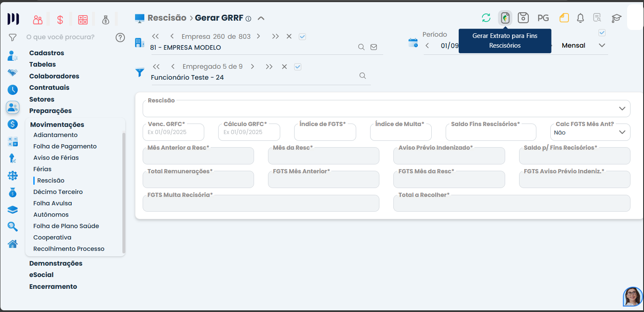Click the info icon next to Gerar GRRF
This screenshot has width=644, height=312.
tap(248, 19)
